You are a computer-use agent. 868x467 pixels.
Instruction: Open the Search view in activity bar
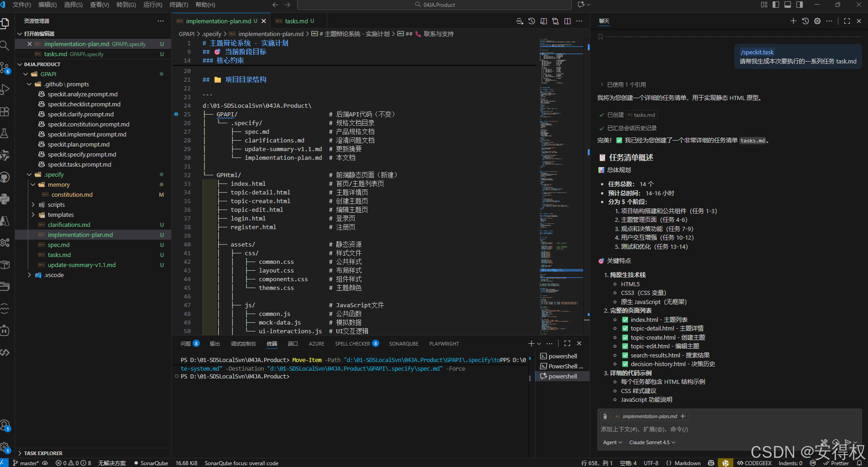tap(5, 45)
